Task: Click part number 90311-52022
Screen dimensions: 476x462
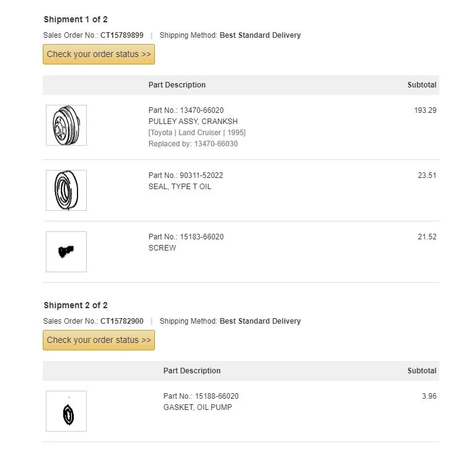Action: [201, 175]
